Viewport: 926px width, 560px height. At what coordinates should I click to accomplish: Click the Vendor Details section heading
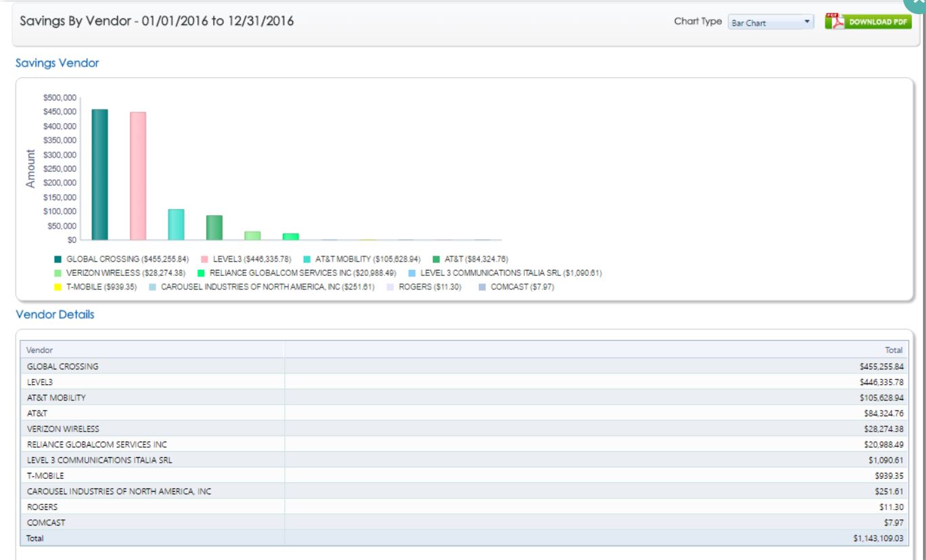point(55,314)
